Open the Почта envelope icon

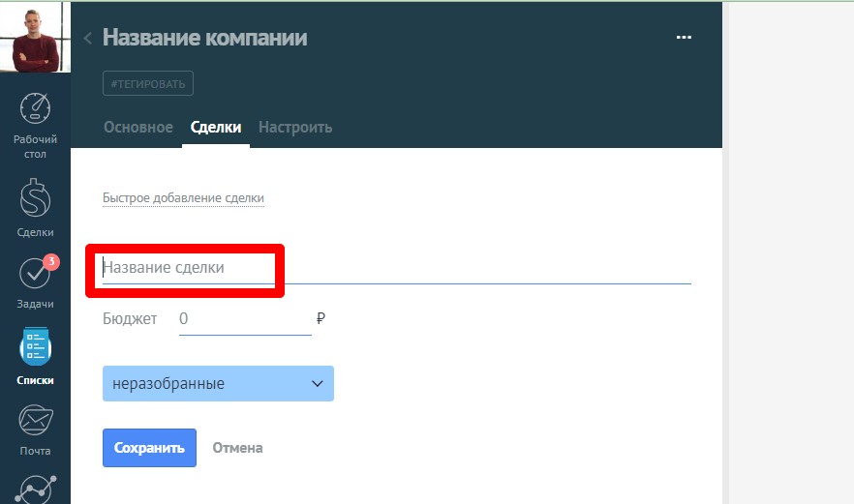36,420
